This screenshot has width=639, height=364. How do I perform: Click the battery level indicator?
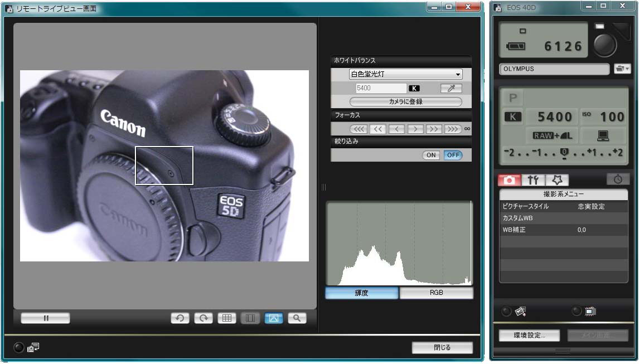pos(516,46)
